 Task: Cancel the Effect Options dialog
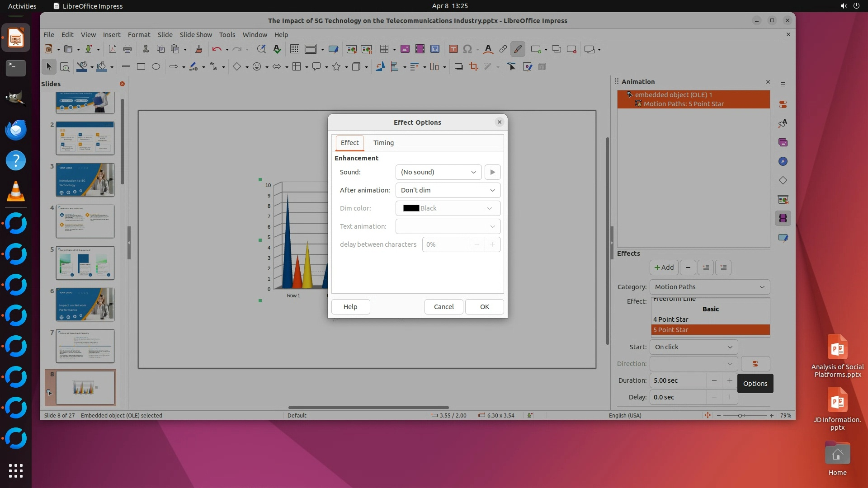[443, 307]
